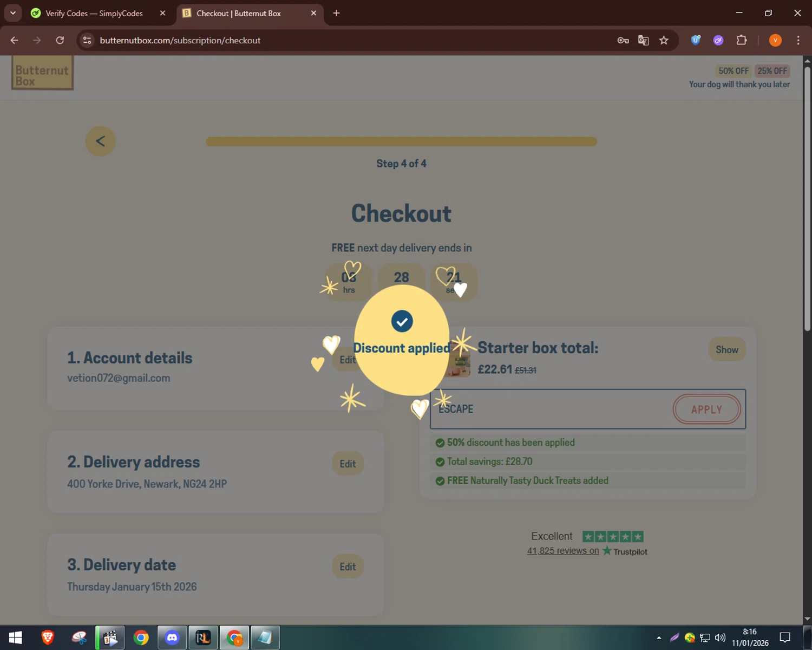Open site information icon in address bar
This screenshot has height=650, width=812.
[87, 40]
